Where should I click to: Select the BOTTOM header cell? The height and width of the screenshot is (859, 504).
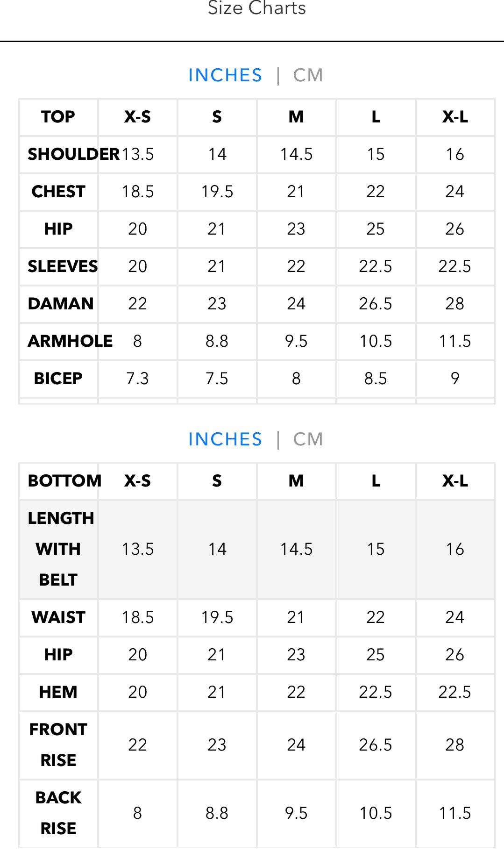[64, 481]
